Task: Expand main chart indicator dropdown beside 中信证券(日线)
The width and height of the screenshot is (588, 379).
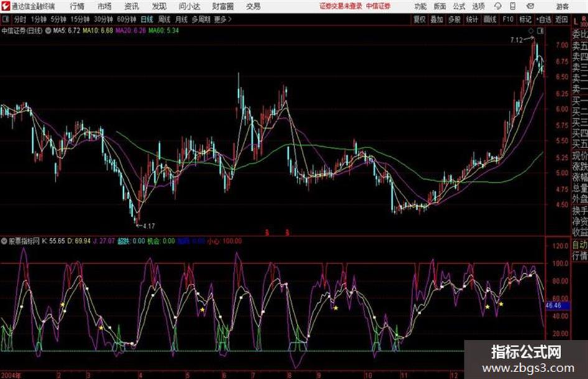Action: (x=49, y=30)
